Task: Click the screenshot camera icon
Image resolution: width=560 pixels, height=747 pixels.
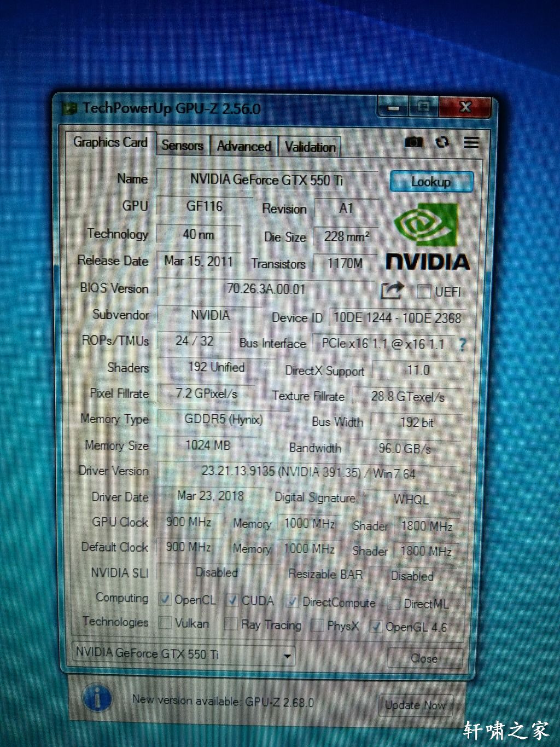Action: click(413, 142)
